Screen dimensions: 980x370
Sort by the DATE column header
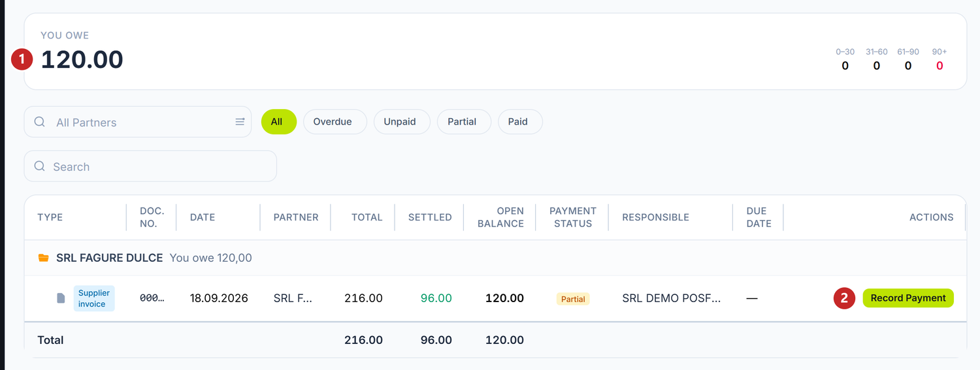click(203, 217)
